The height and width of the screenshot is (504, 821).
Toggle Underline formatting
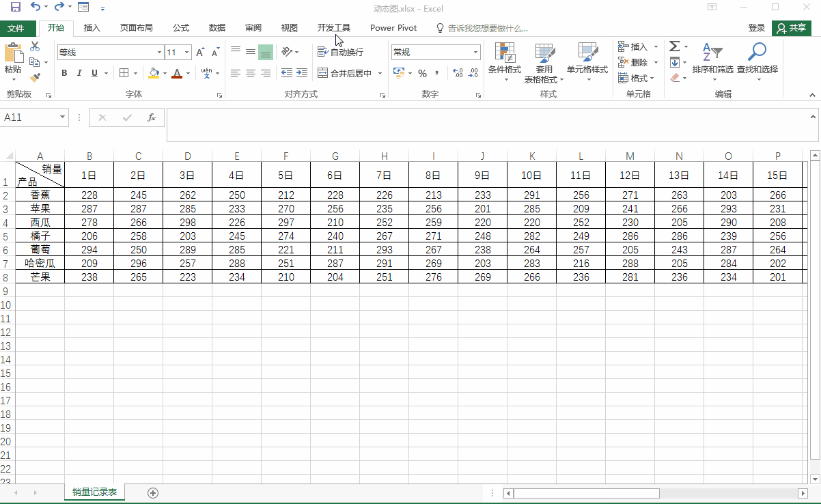point(94,73)
